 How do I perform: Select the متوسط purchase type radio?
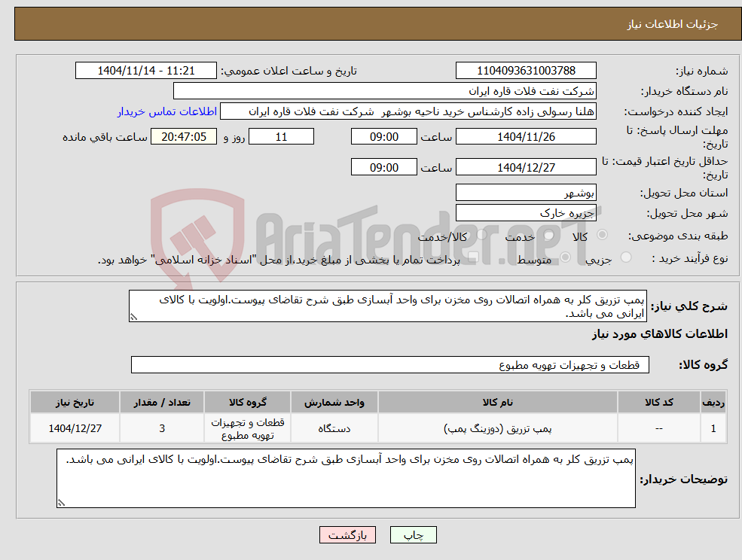[x=565, y=257]
